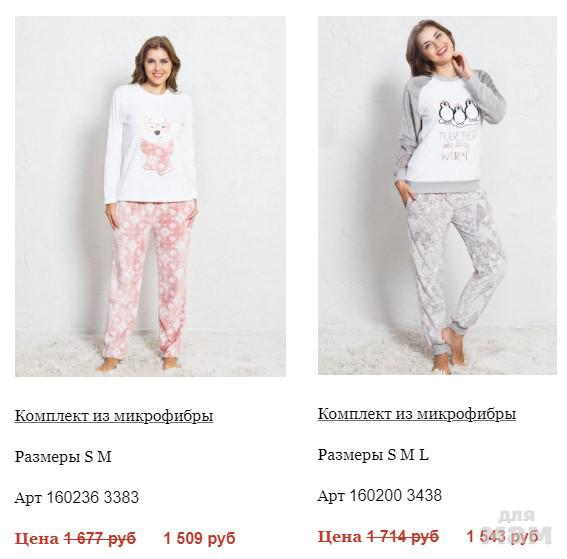Screen dimensions: 567x559
Task: Click the crossed-out price 1 714 руб
Action: (x=403, y=537)
